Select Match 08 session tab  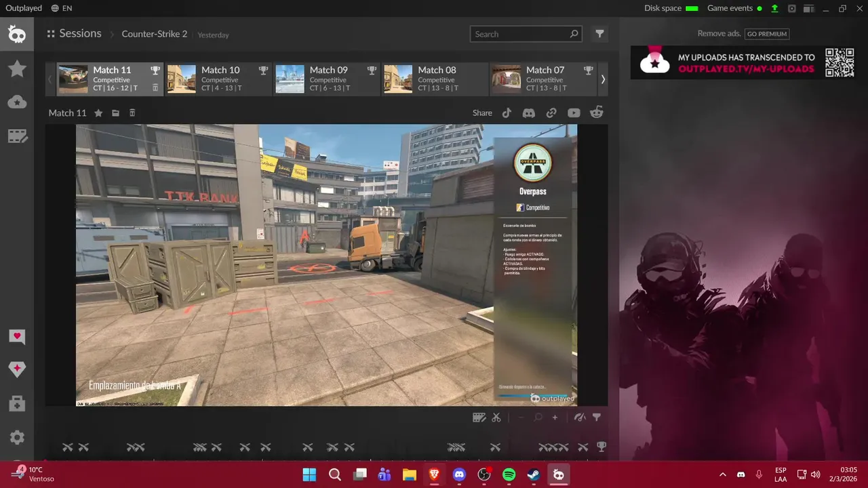point(435,79)
